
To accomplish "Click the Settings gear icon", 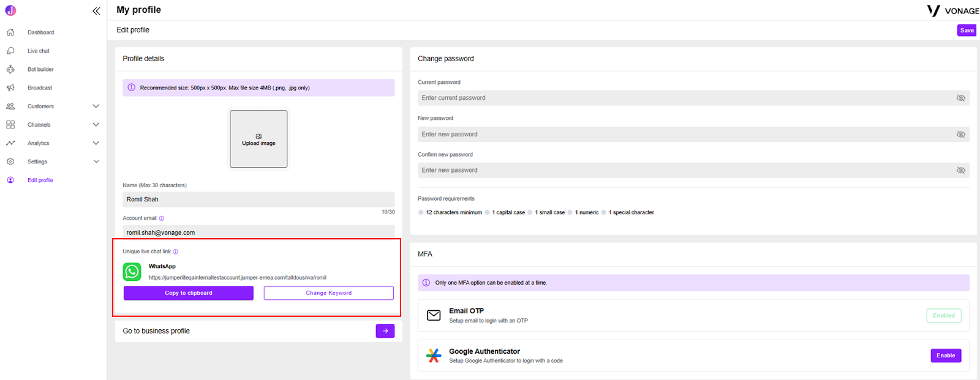I will pyautogui.click(x=10, y=162).
